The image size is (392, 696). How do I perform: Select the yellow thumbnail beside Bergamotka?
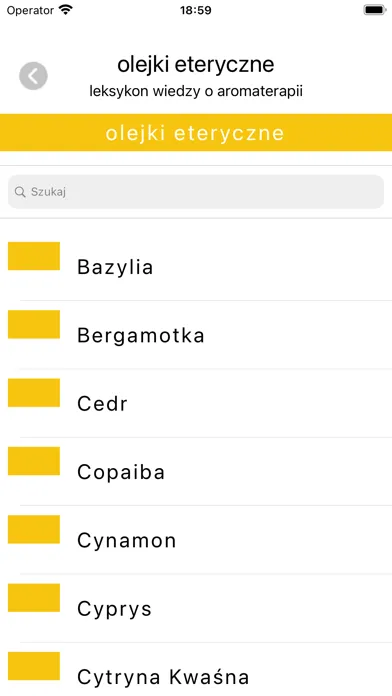(34, 324)
